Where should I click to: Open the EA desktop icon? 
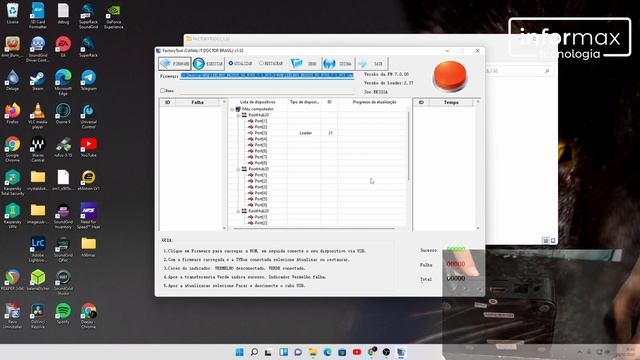point(63,46)
